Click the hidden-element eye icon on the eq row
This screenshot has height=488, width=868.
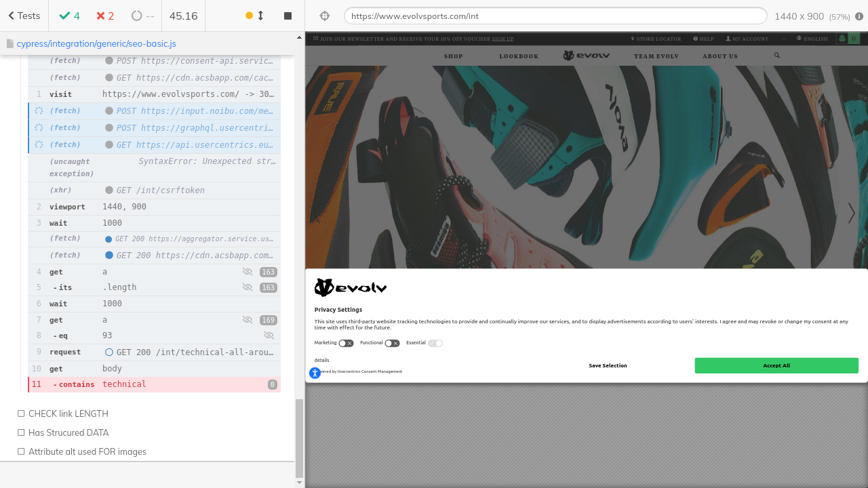click(269, 335)
